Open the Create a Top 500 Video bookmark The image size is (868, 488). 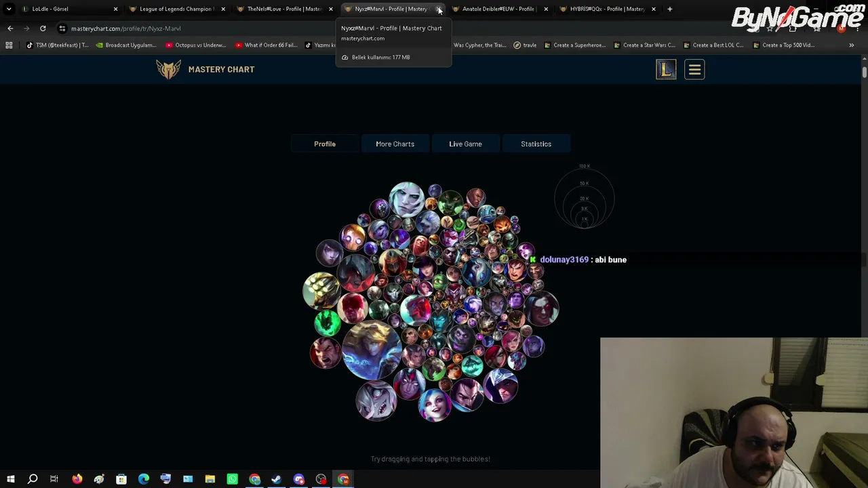[x=783, y=45]
